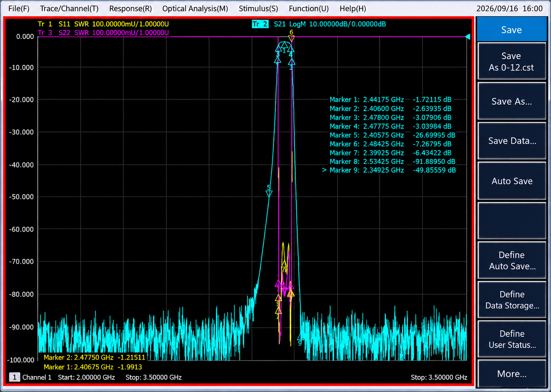Select active Marker 9 readout row
The image size is (551, 392).
(x=389, y=170)
